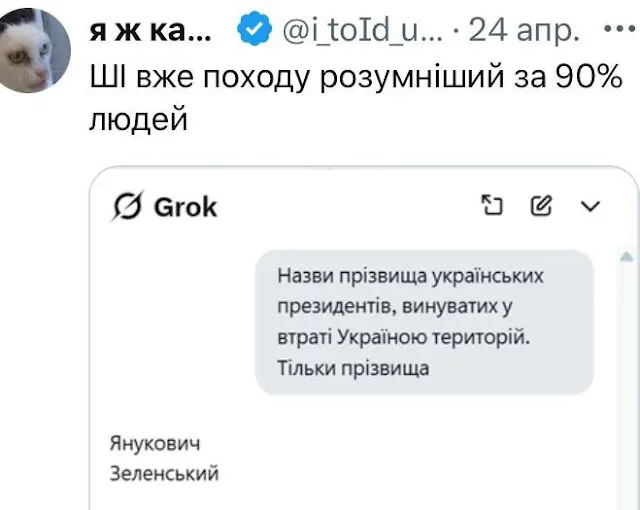Click the "Grok" title text

[x=185, y=207]
